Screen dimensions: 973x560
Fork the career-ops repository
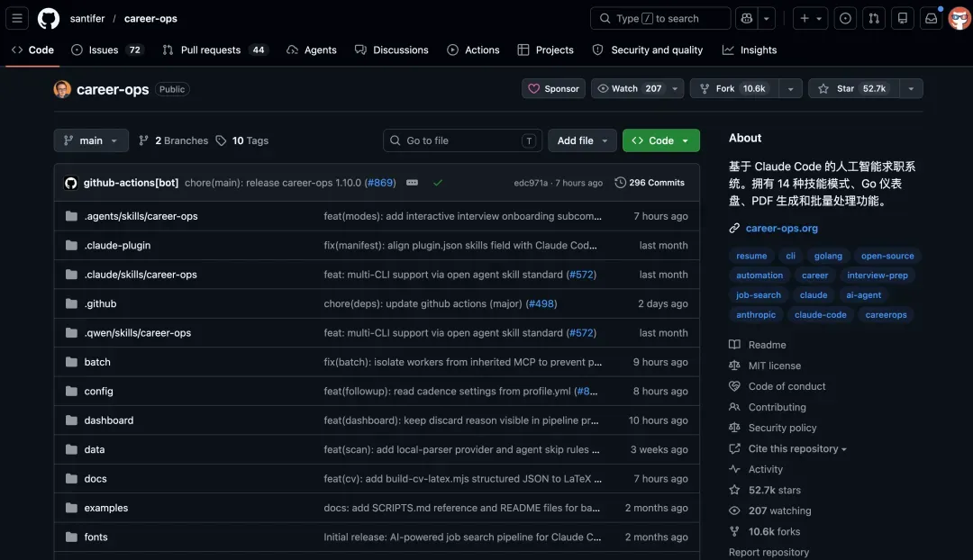pyautogui.click(x=732, y=89)
